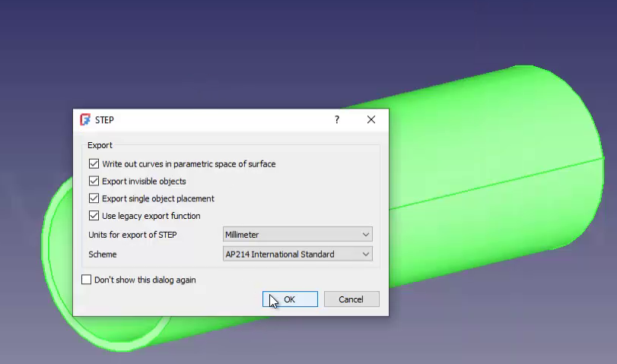The width and height of the screenshot is (617, 364).
Task: Toggle Write out curves in parametric space checkbox
Action: point(94,163)
